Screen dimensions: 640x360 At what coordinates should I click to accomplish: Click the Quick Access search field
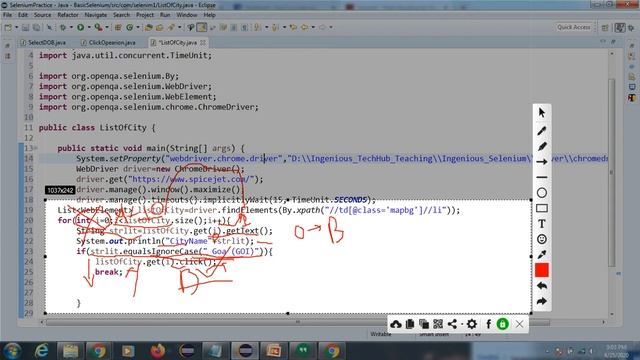(x=574, y=27)
